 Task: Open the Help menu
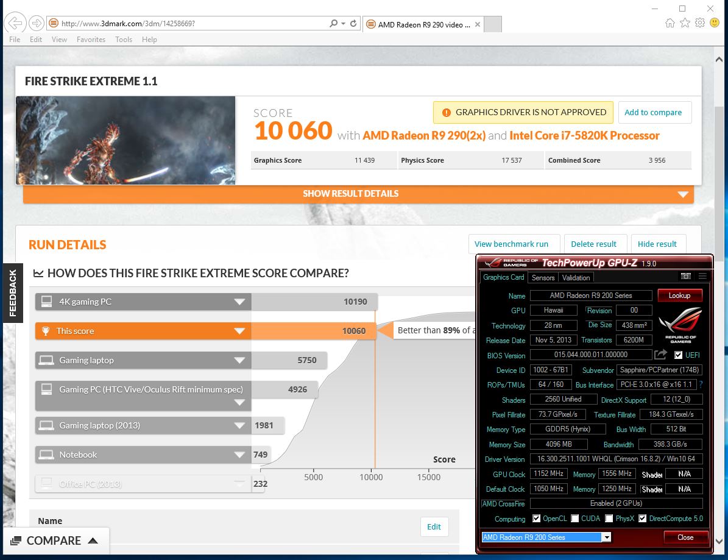pyautogui.click(x=149, y=40)
